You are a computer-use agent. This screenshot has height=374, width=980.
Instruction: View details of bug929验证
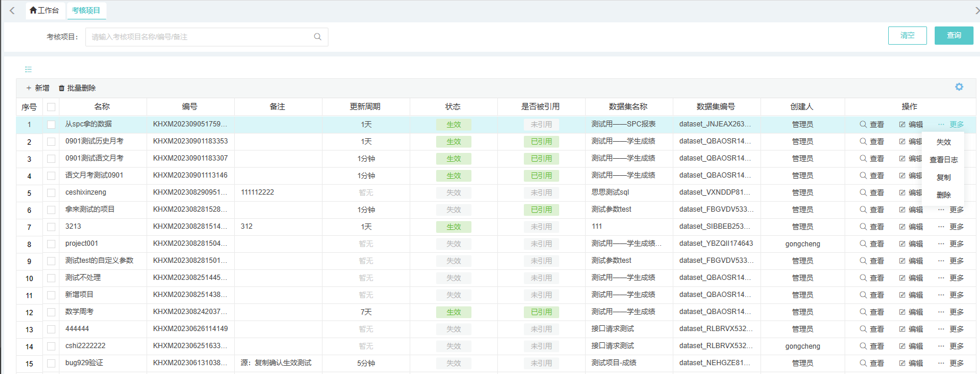tap(872, 363)
